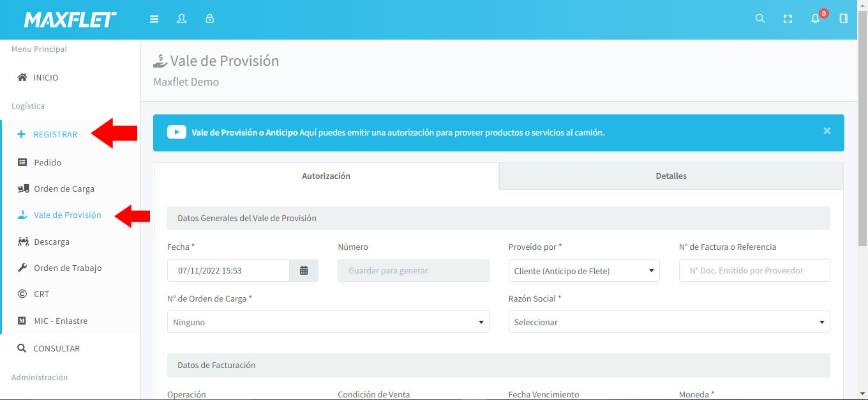
Task: Play the video icon in info banner
Action: pos(176,132)
